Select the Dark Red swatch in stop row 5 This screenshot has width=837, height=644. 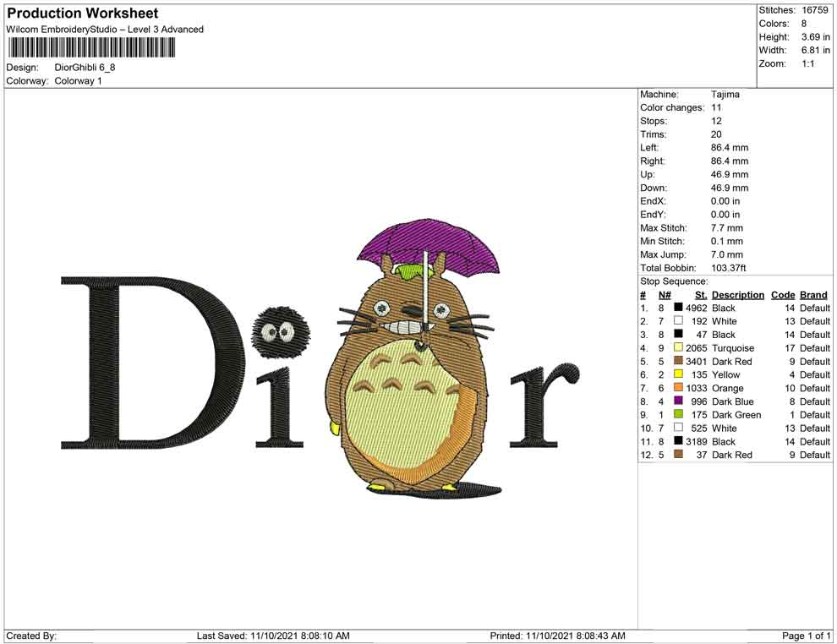[x=678, y=361]
